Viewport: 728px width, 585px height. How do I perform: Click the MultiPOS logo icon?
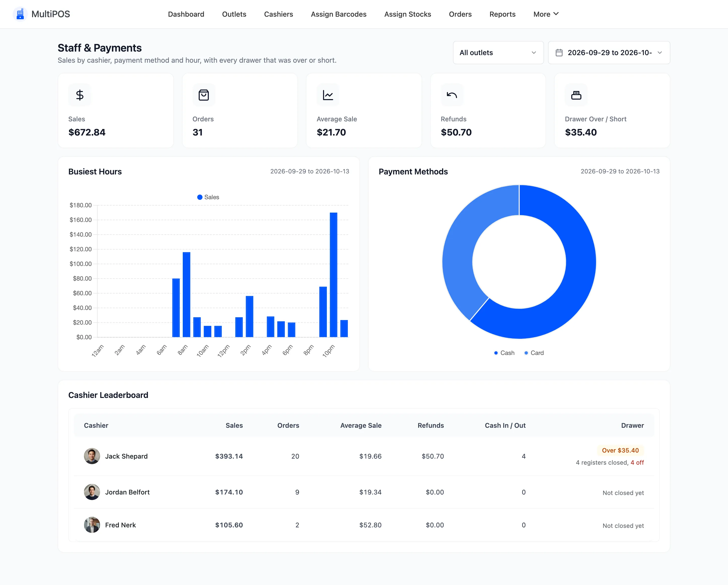[x=20, y=14]
